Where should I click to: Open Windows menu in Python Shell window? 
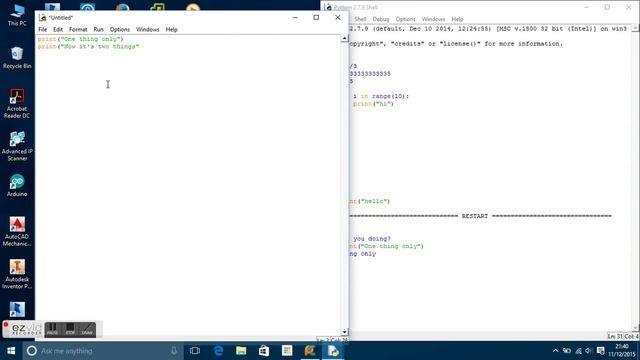(x=433, y=19)
